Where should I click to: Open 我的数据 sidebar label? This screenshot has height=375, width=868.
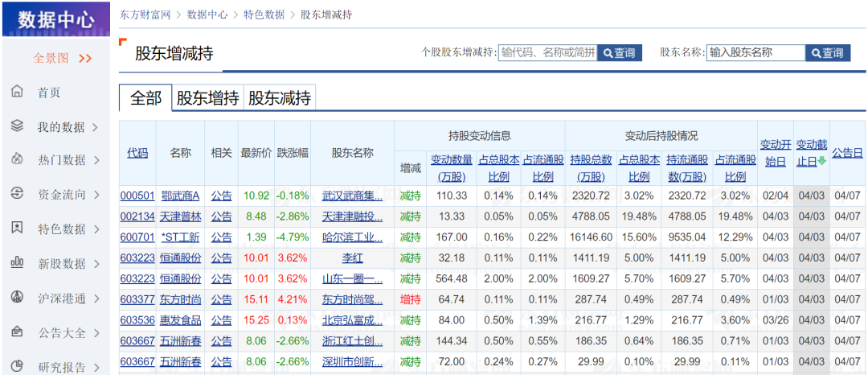(x=61, y=127)
